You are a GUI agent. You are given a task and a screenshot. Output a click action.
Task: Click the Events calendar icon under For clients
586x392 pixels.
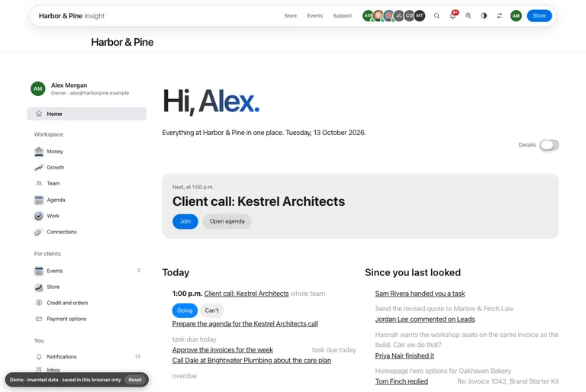tap(39, 271)
